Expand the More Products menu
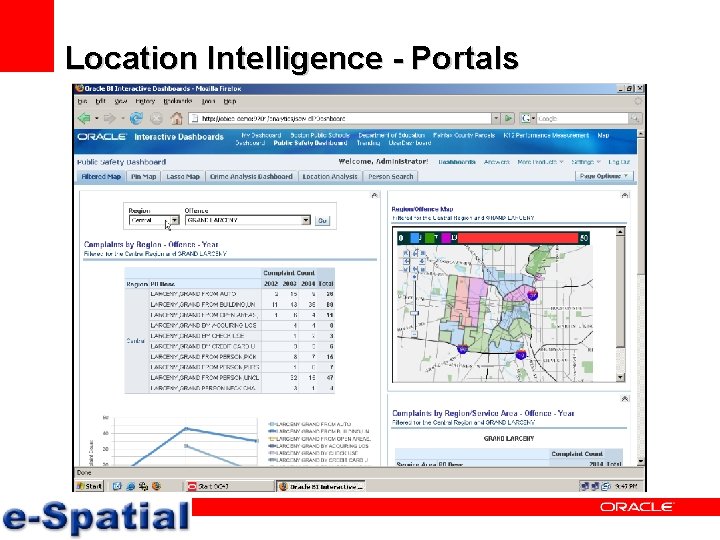720x540 pixels. click(540, 162)
